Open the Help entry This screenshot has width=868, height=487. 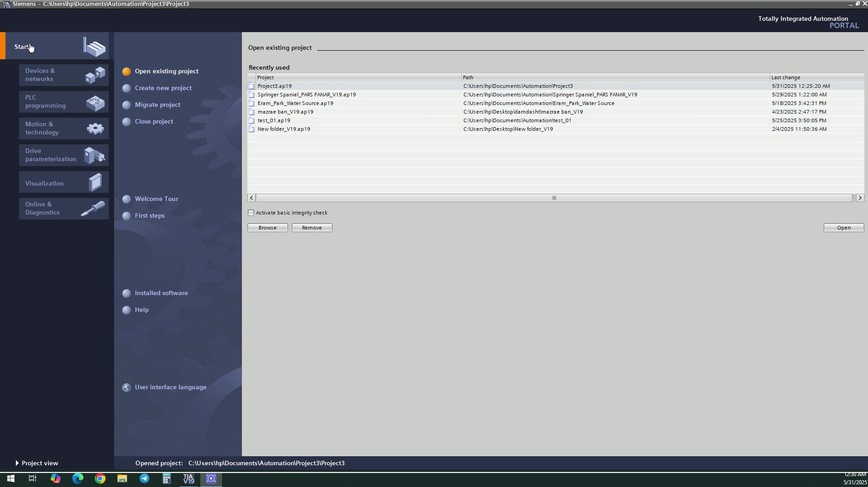click(x=142, y=310)
